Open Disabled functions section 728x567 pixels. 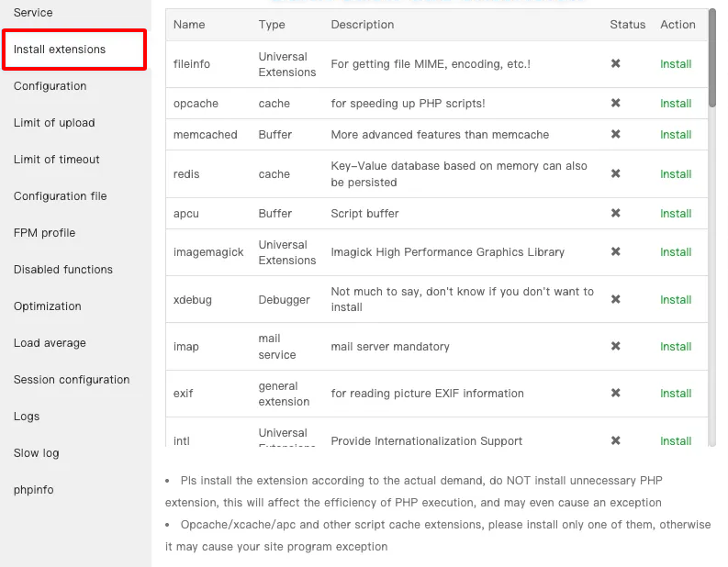pos(63,269)
